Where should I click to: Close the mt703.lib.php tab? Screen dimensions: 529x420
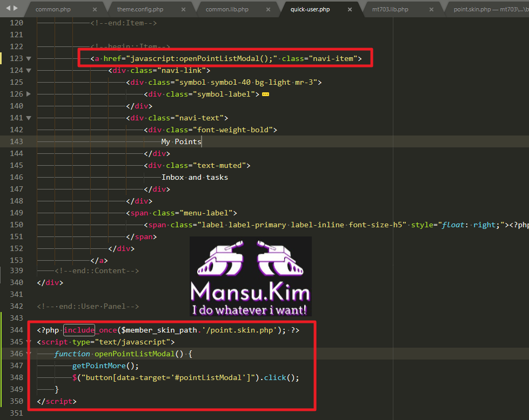[x=430, y=10]
